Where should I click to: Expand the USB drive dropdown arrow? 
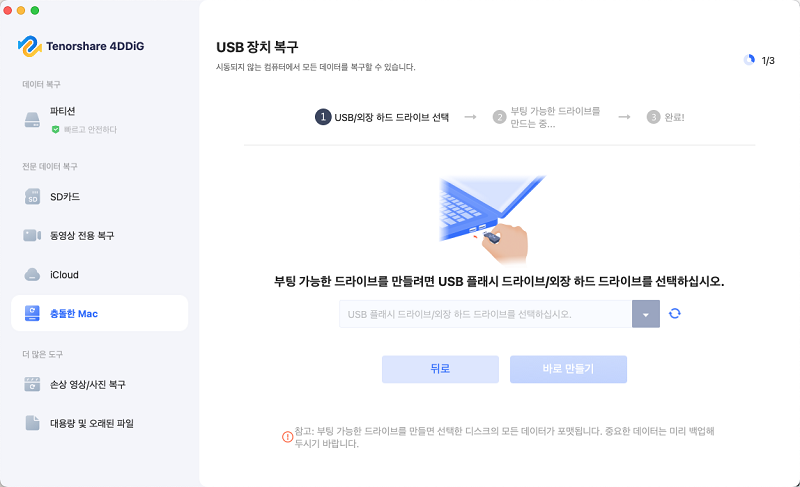pos(645,314)
